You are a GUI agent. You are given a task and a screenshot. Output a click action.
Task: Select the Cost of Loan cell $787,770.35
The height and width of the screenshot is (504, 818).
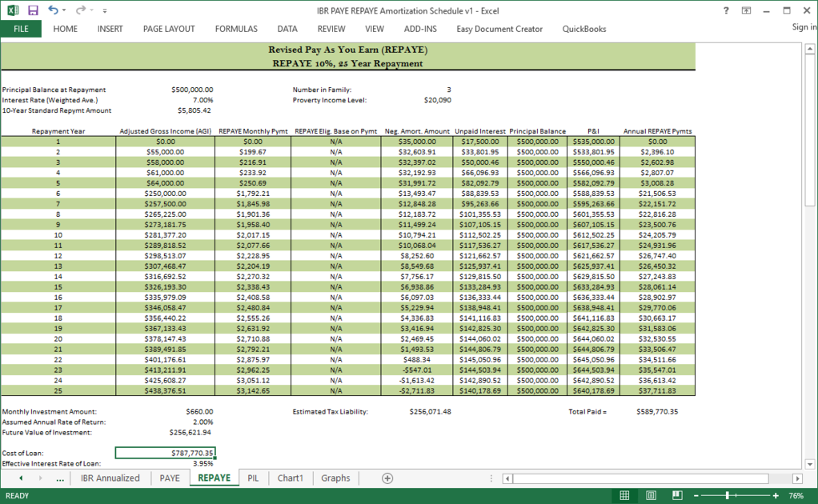click(x=165, y=453)
